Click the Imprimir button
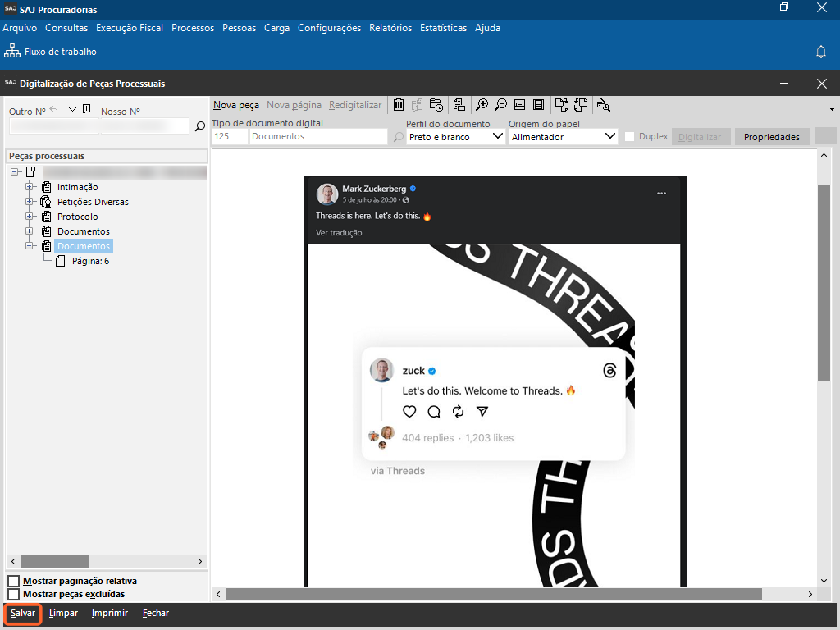 tap(109, 614)
